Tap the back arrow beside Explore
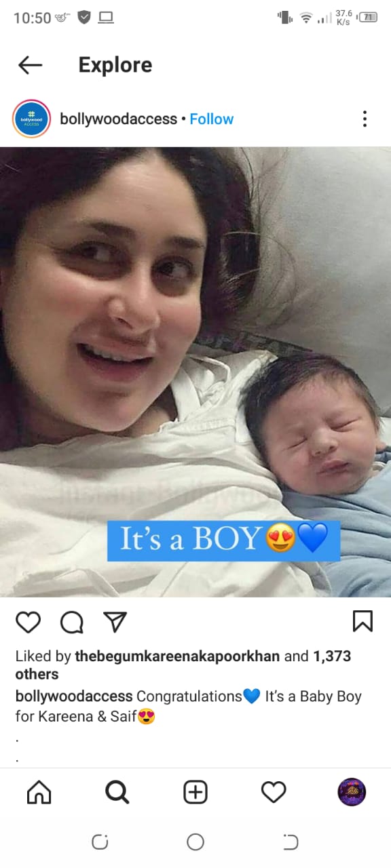 click(x=30, y=65)
